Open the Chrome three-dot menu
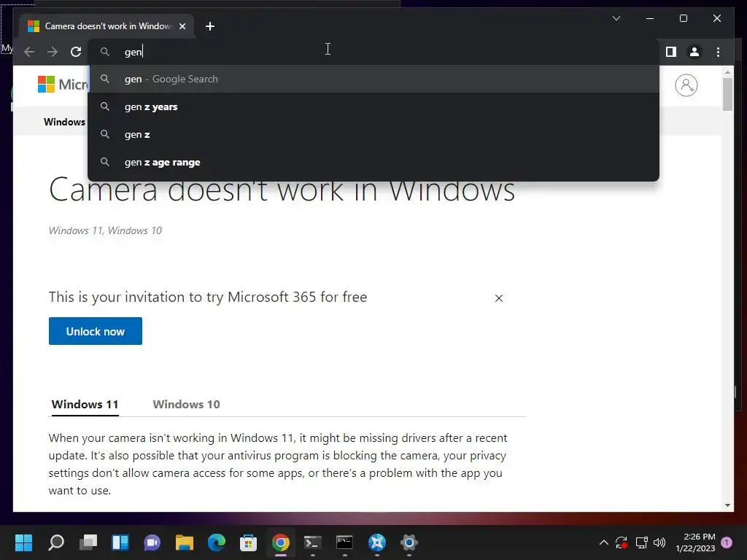 pos(718,52)
